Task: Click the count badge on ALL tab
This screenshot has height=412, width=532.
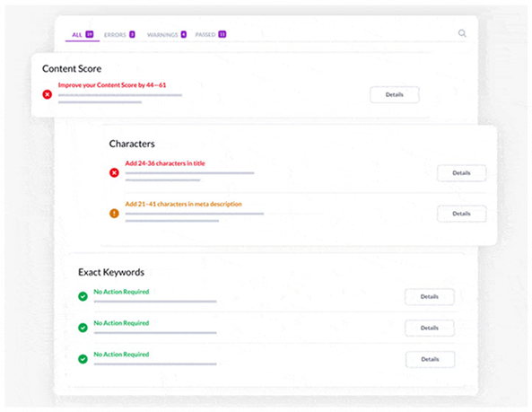Action: point(89,34)
